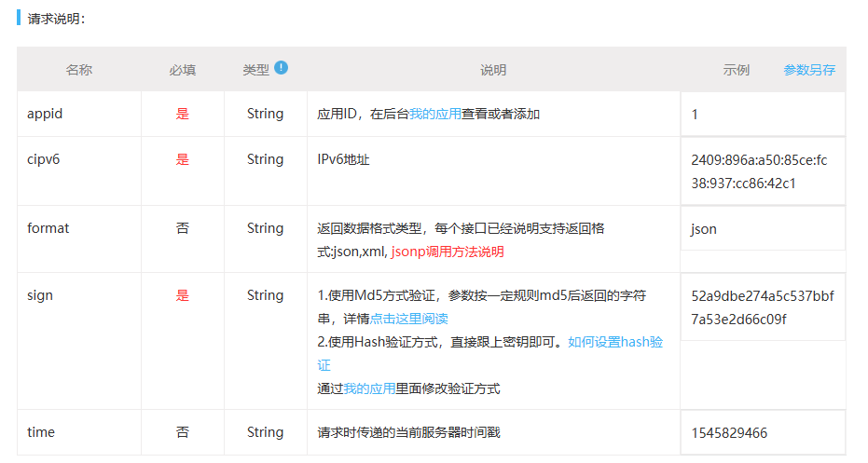Screen dimensions: 868x463
Task: Select the time parameter name cell
Action: click(79, 432)
